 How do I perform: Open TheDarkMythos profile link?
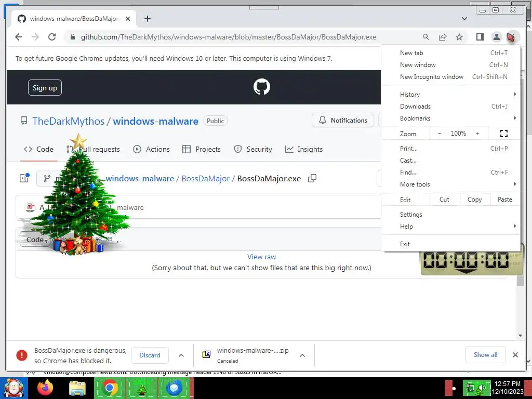(x=68, y=121)
